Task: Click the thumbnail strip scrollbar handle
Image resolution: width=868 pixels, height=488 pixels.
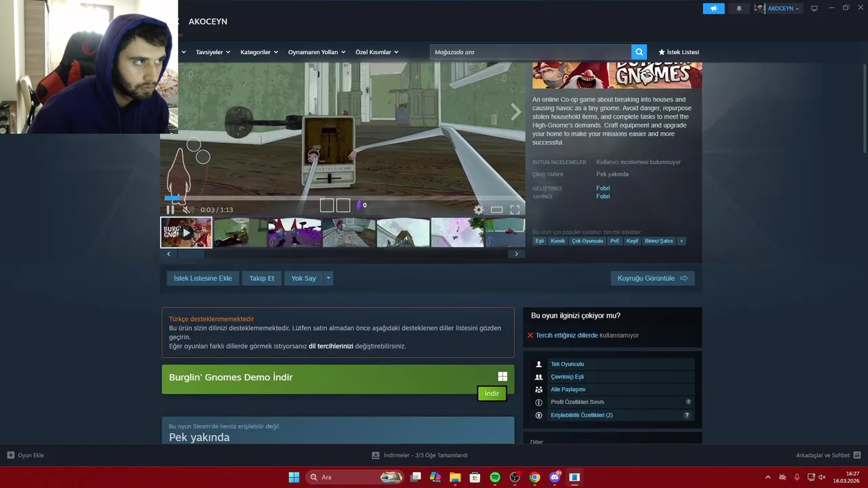Action: click(x=191, y=254)
